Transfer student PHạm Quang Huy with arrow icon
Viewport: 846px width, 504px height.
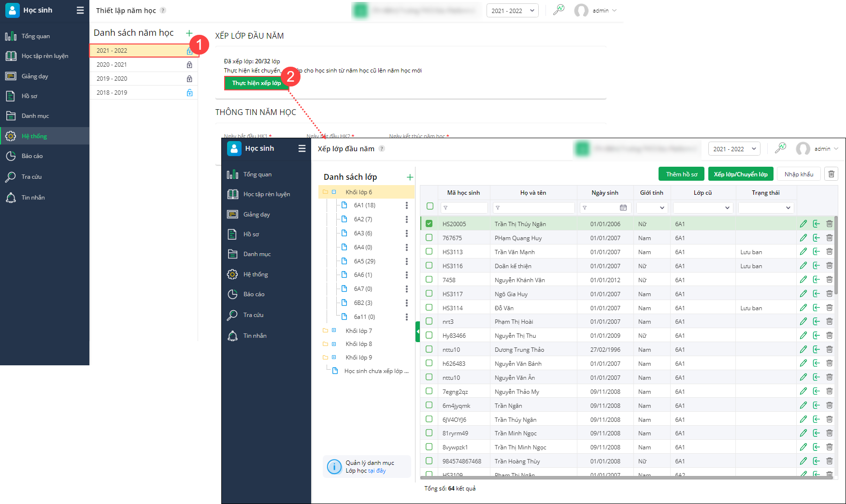click(x=816, y=238)
